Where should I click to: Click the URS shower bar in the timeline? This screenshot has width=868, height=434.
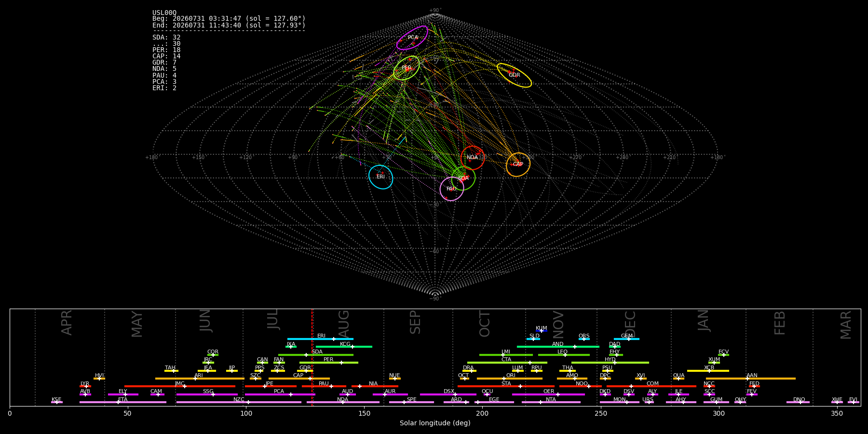coord(649,402)
